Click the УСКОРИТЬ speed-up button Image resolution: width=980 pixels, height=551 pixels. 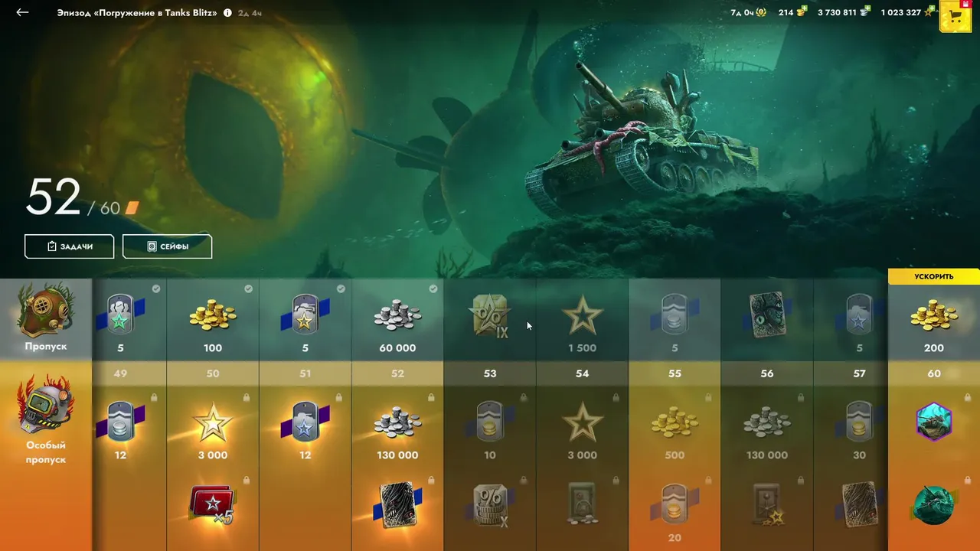934,276
